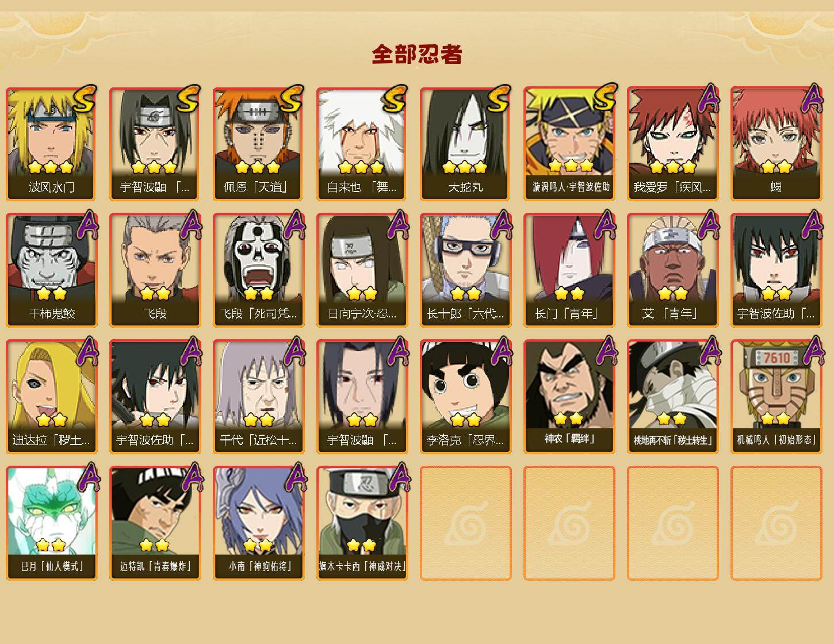Click the 全部忍者 heading
This screenshot has height=644, width=834.
pyautogui.click(x=417, y=54)
